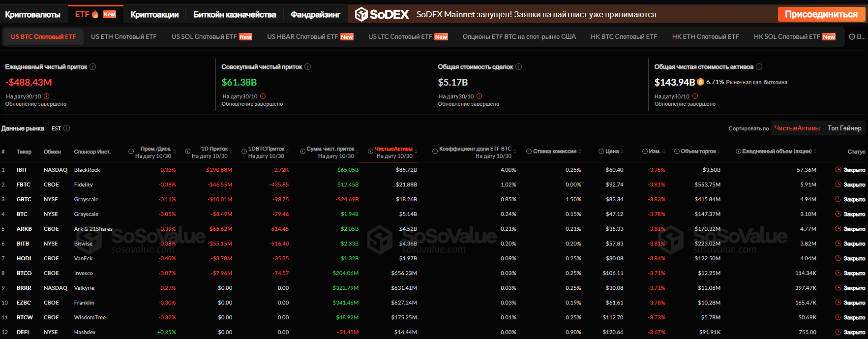Sort table by the 1D Приток column

[x=231, y=151]
